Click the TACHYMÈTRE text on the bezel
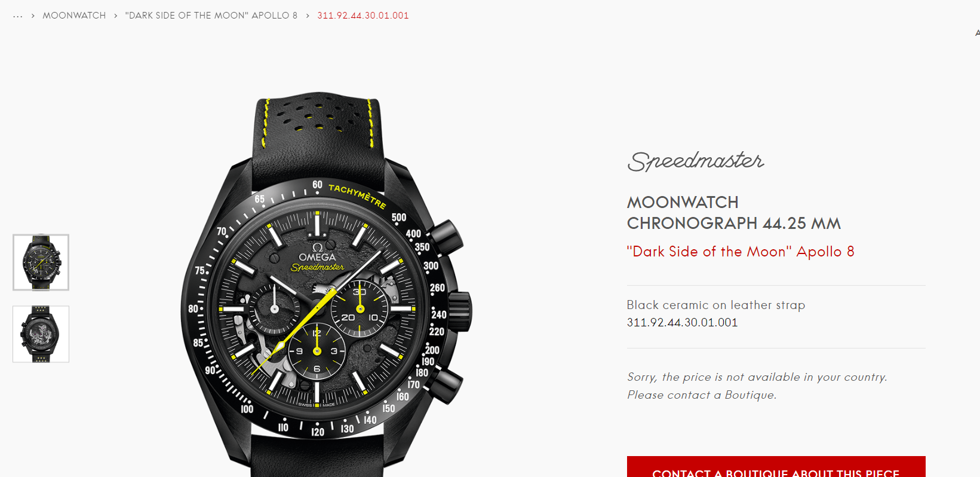 358,195
